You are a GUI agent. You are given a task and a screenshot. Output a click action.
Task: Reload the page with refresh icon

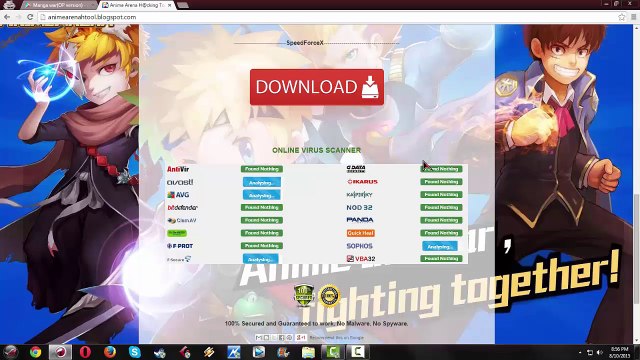(x=30, y=17)
